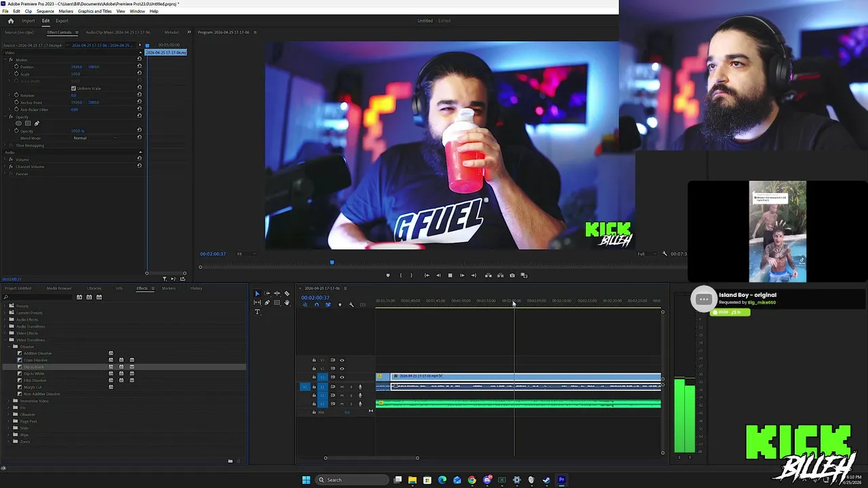Lock video track V2
This screenshot has height=488, width=868.
coord(314,369)
